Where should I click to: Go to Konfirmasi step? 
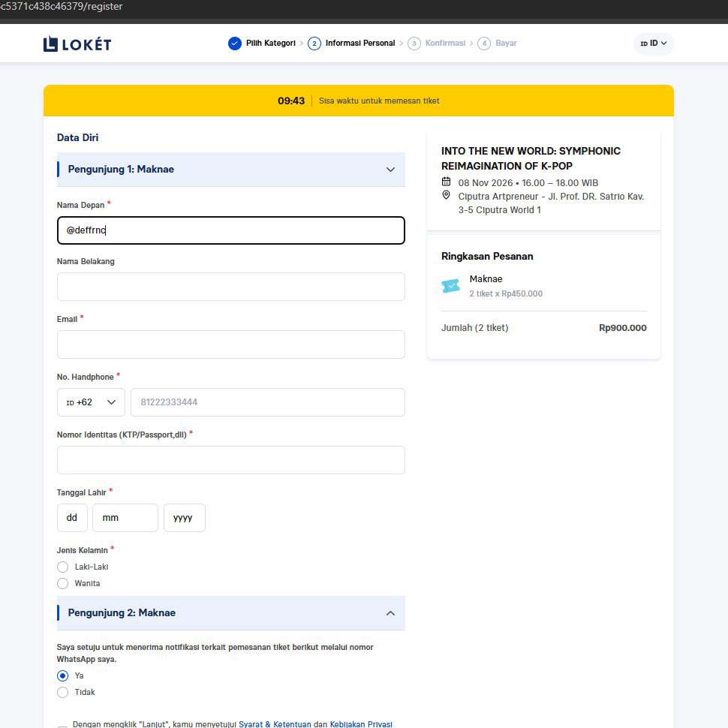[445, 44]
